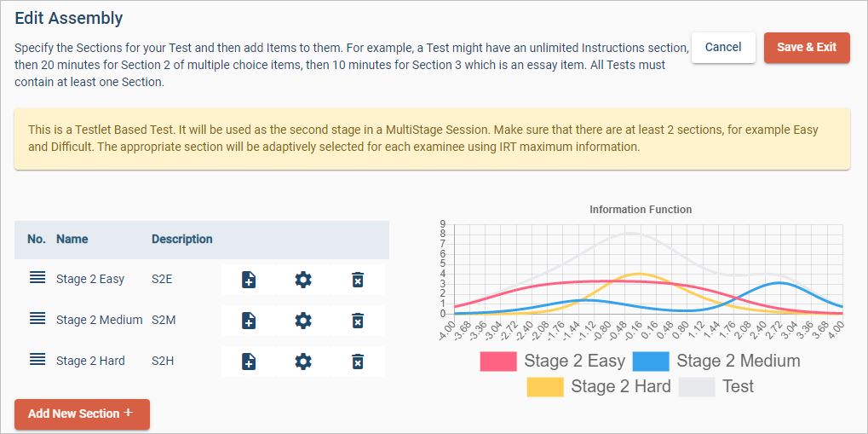Add item to Stage 2 Medium section
868x434 pixels.
[249, 321]
